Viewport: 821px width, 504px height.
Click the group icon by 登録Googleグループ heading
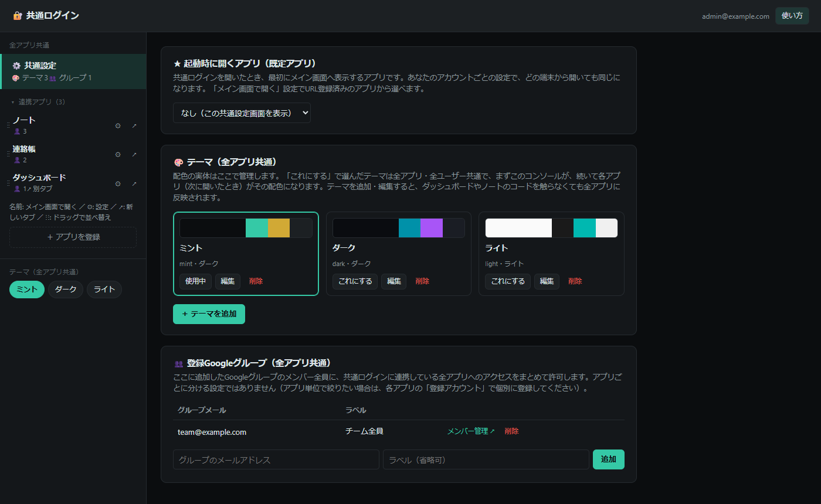point(178,363)
